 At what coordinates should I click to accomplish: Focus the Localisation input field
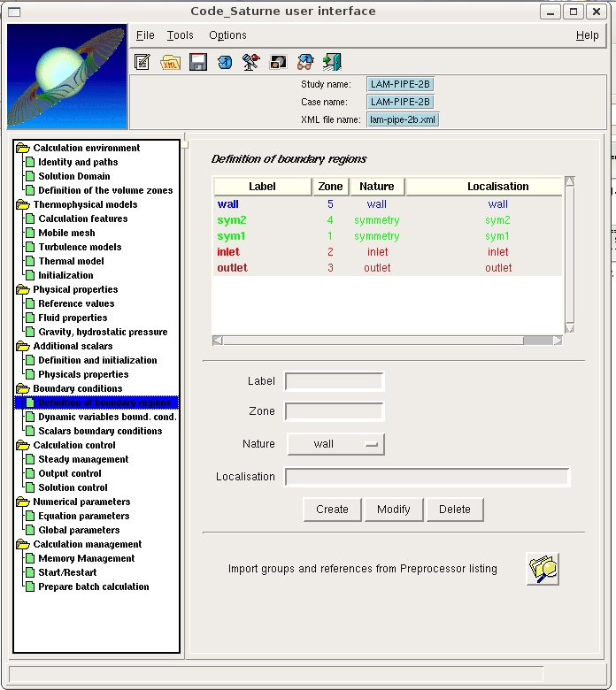pyautogui.click(x=427, y=477)
